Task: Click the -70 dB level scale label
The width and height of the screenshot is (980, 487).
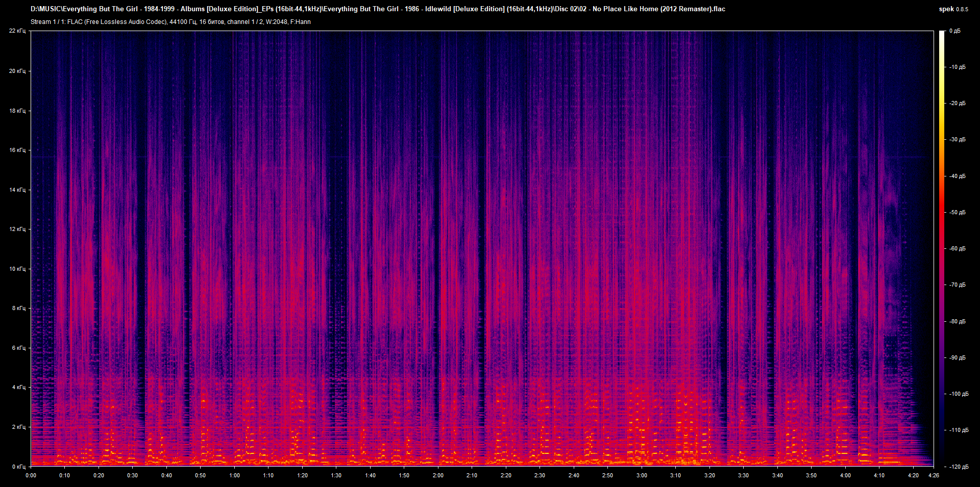Action: click(x=957, y=285)
